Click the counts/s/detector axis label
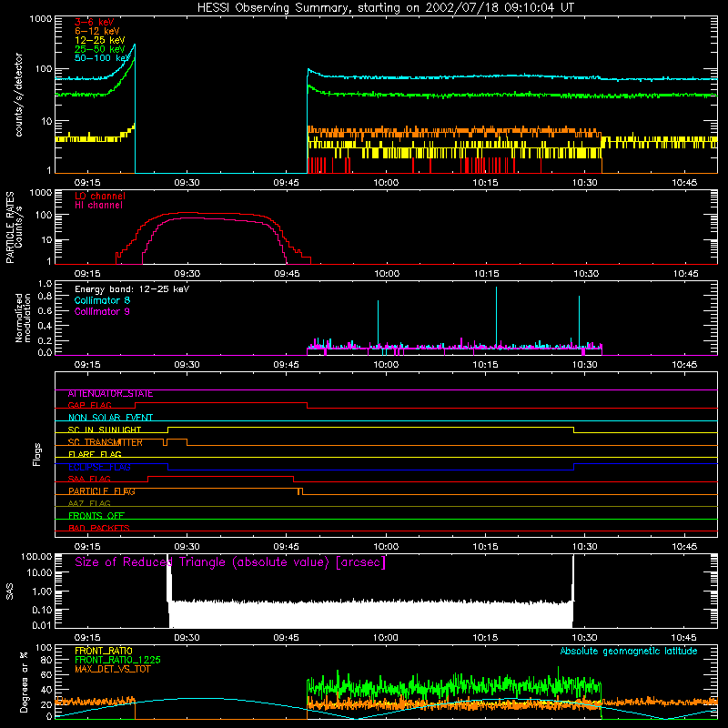 click(x=19, y=95)
